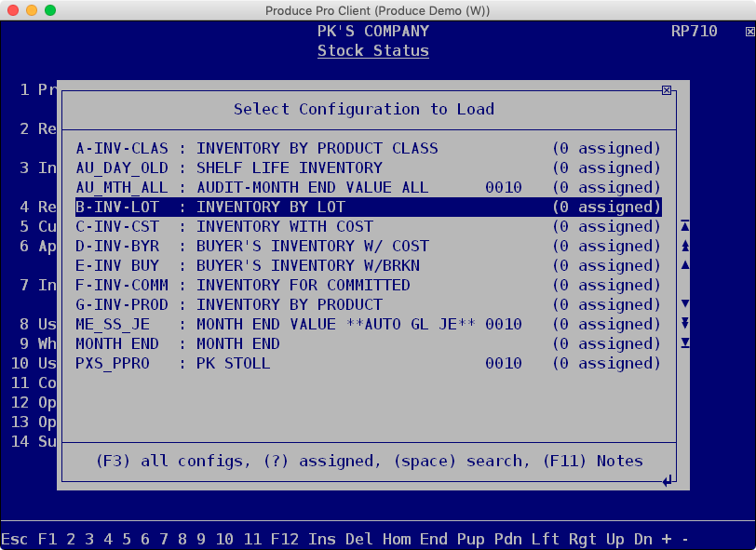The image size is (756, 550).
Task: Click (F11) Notes hint text
Action: pyautogui.click(x=593, y=462)
